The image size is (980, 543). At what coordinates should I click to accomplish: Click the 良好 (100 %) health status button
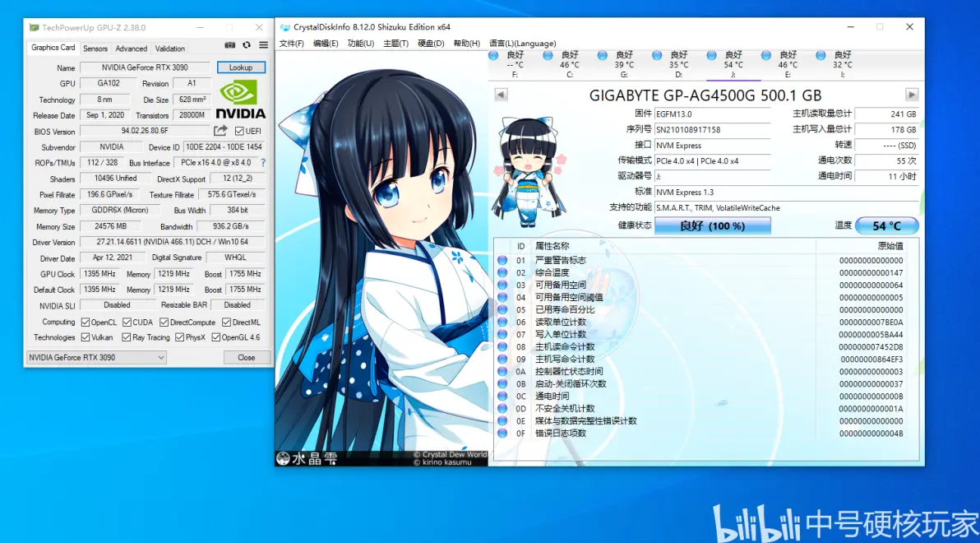pyautogui.click(x=713, y=225)
